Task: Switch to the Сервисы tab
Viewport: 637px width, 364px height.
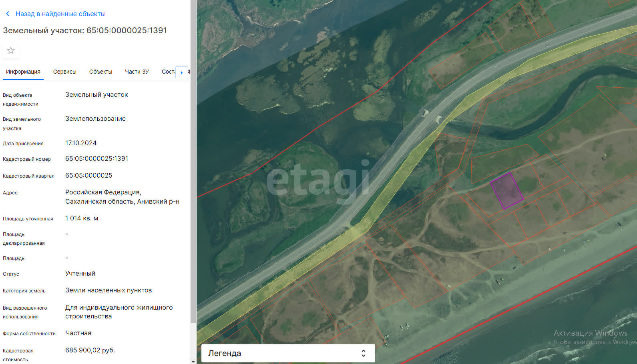Action: (64, 72)
